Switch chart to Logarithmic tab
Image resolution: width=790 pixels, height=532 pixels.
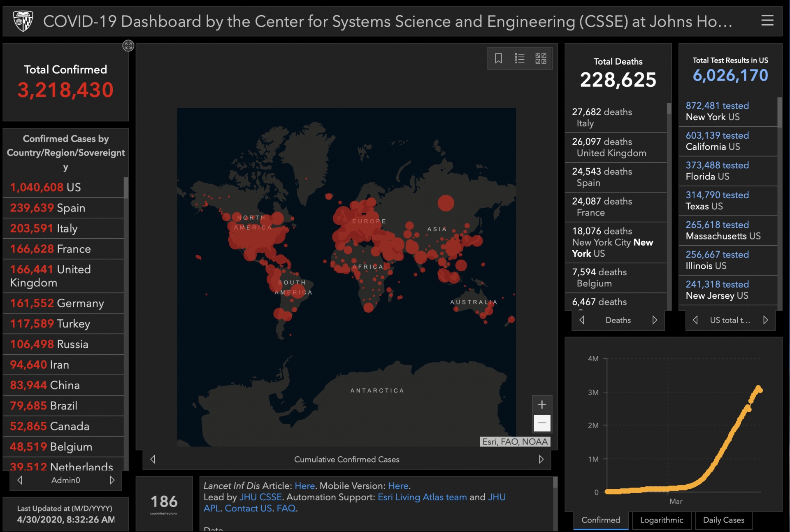tap(661, 520)
